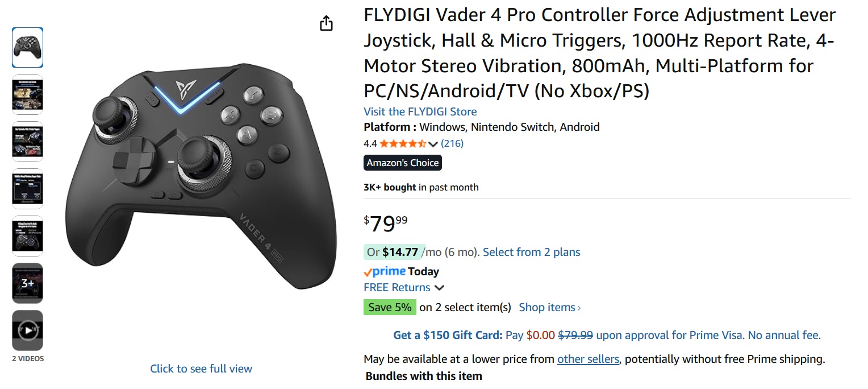Select the second product thumbnail
The height and width of the screenshot is (389, 868).
(x=27, y=95)
